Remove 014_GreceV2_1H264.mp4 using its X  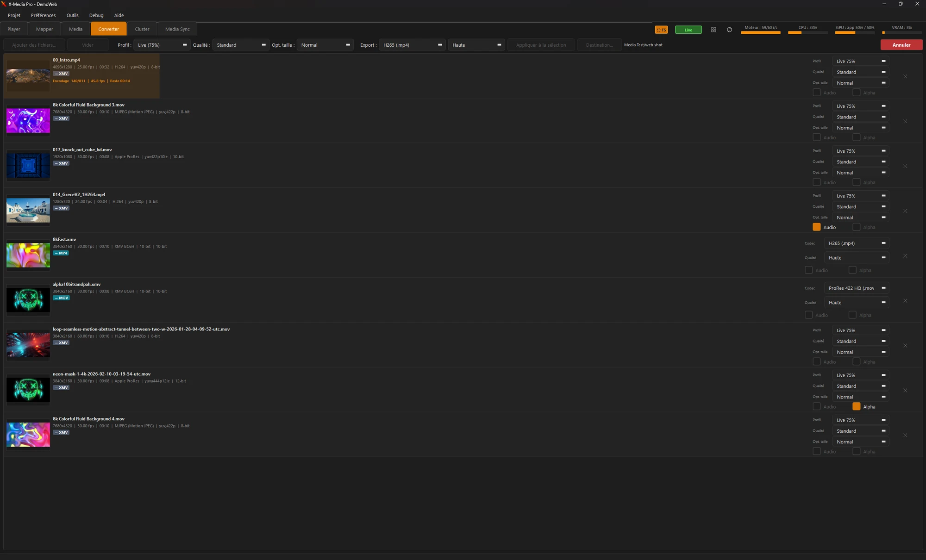tap(905, 211)
